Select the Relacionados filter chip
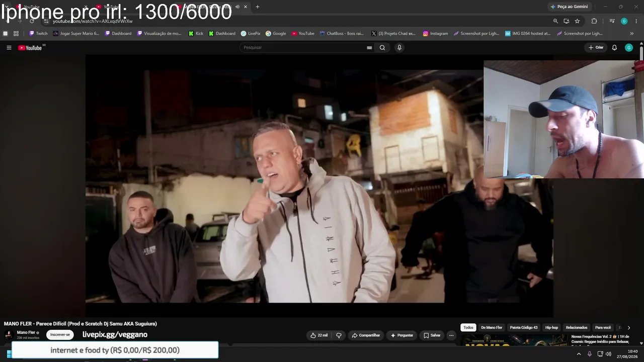The height and width of the screenshot is (362, 644). [577, 328]
